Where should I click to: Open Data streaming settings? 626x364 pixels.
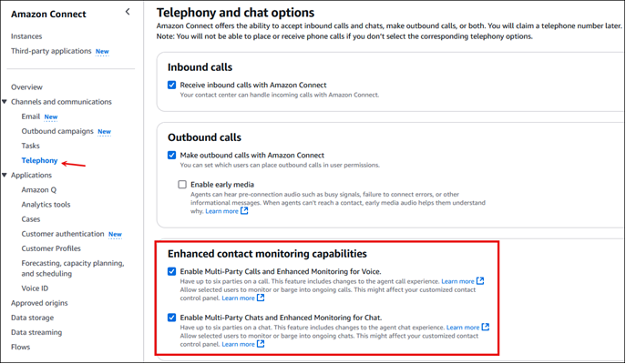(x=36, y=332)
